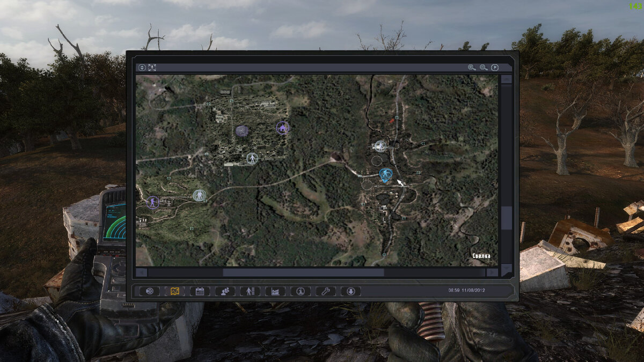
Task: Open the PDA radar tab
Action: pos(150,291)
